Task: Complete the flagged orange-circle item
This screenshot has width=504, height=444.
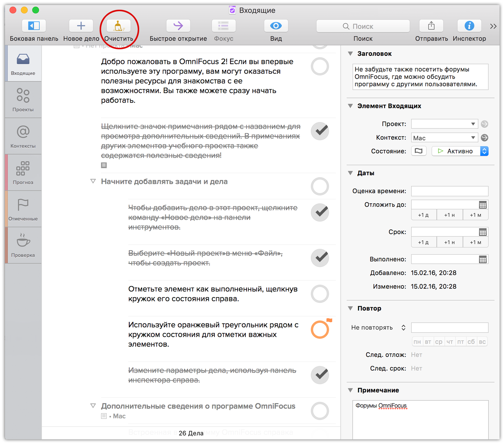Action: 320,330
